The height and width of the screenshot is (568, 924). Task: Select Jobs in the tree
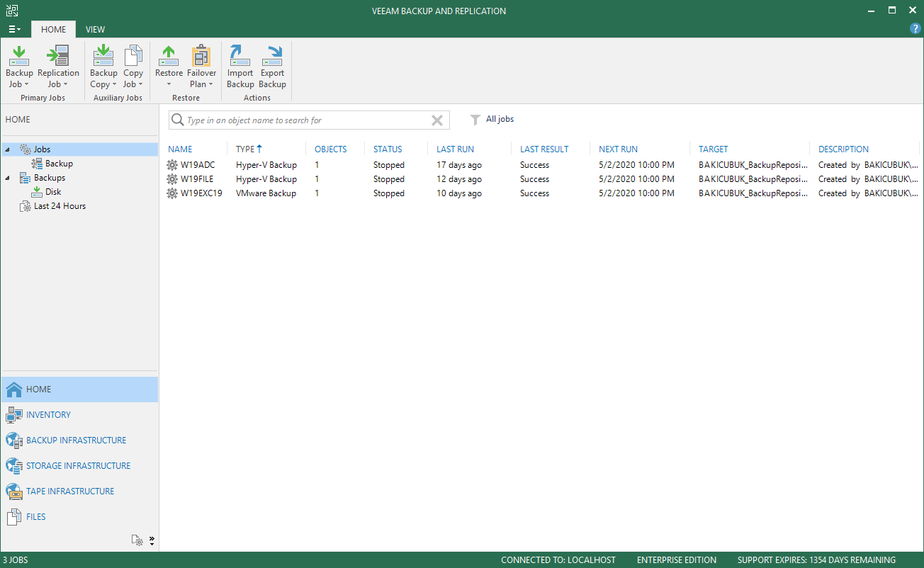point(42,149)
